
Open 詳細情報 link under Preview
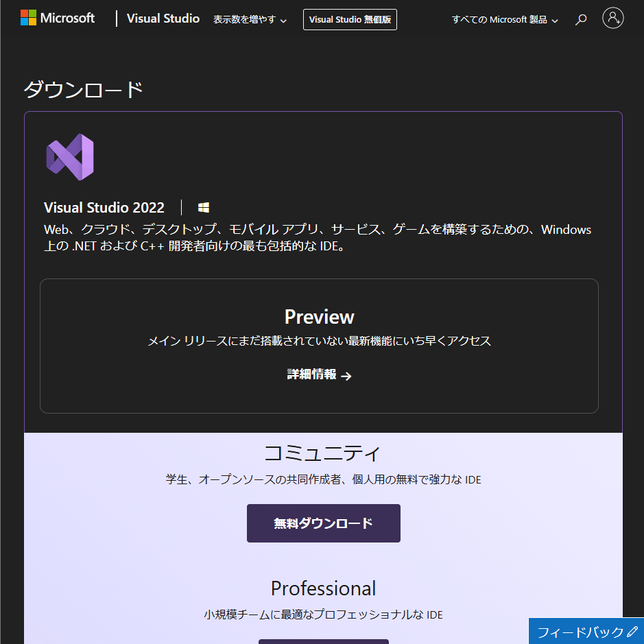[x=319, y=374]
